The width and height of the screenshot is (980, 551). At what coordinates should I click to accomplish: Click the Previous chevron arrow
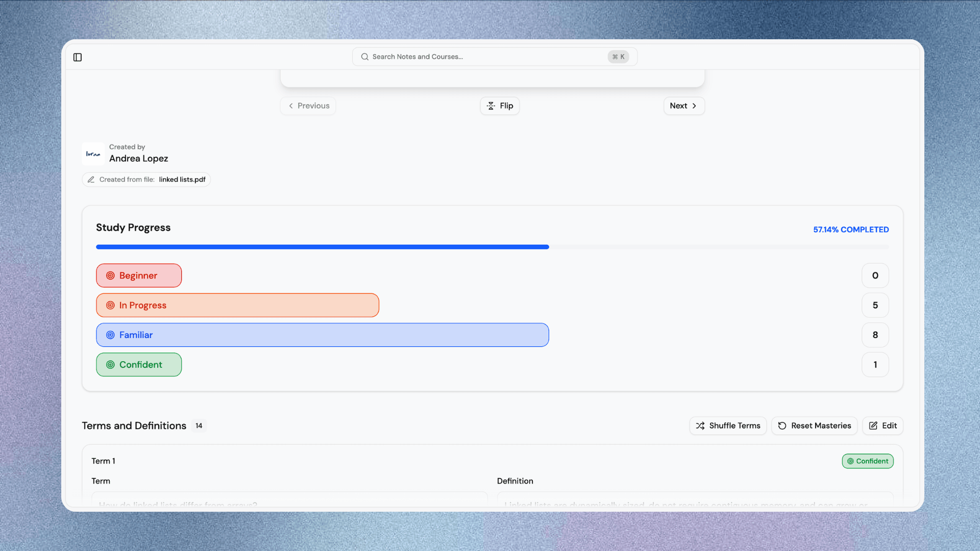tap(291, 106)
